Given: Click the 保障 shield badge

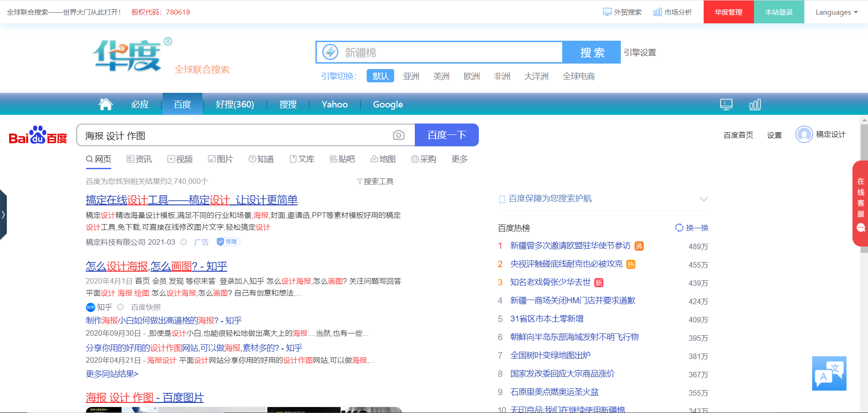Looking at the screenshot, I should point(228,241).
